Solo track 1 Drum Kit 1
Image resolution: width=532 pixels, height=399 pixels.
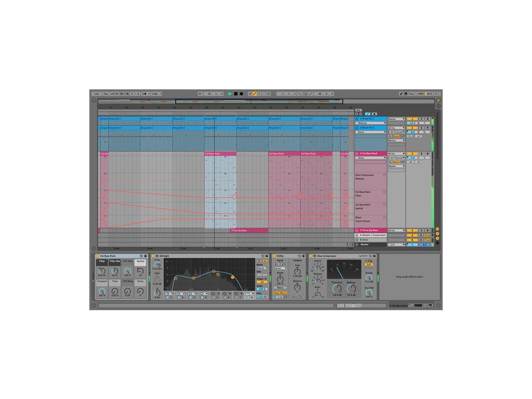(421, 119)
